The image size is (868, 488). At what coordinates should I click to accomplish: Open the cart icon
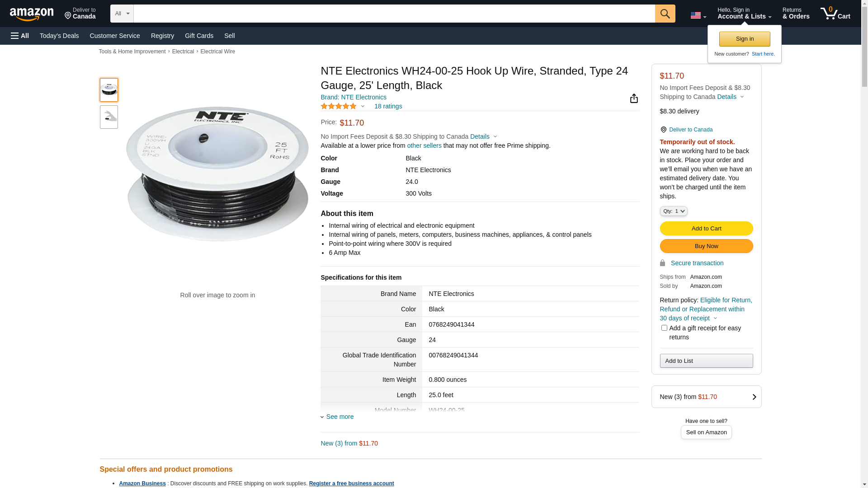pos(835,14)
